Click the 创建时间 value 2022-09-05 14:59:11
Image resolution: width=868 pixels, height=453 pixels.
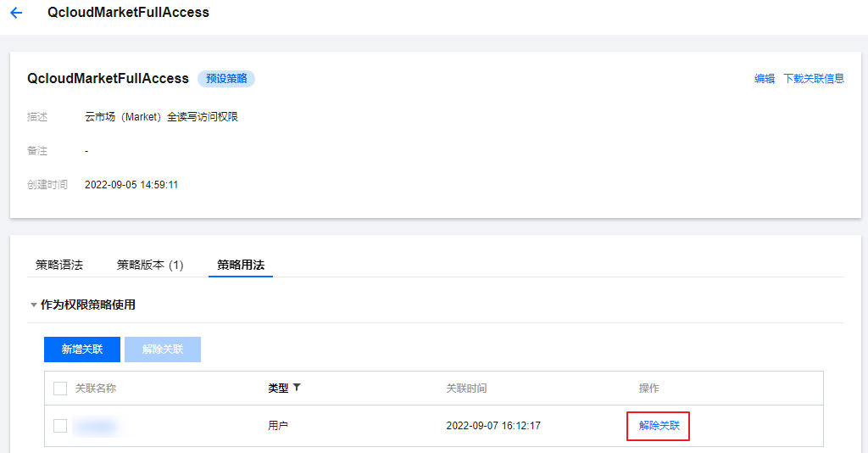coord(131,185)
